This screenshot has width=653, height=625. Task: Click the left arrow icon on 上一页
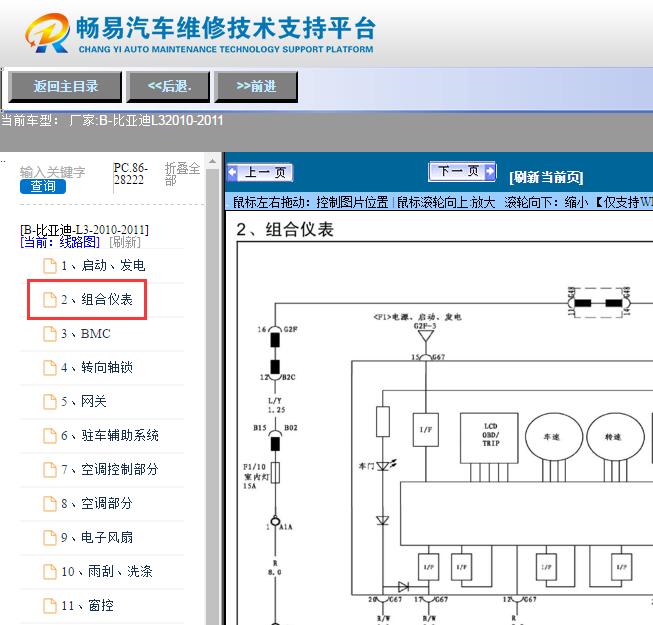(232, 172)
